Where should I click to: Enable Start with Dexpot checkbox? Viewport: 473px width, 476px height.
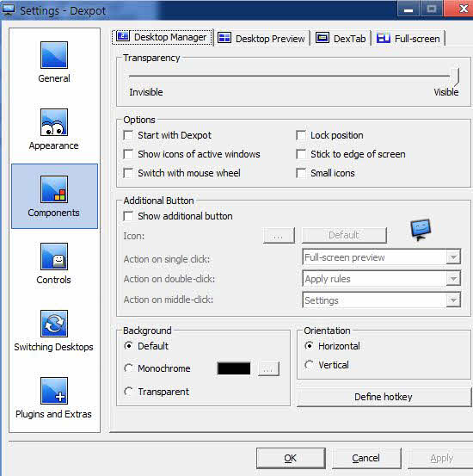coord(128,135)
